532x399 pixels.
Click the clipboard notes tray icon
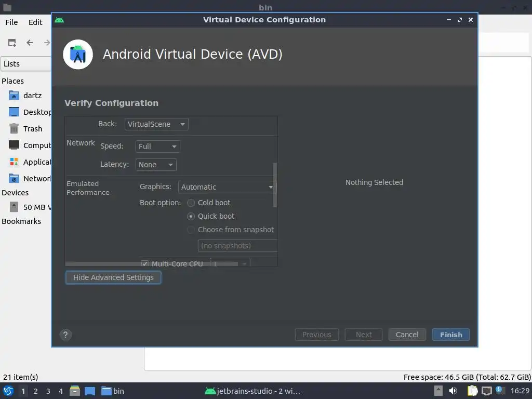(472, 391)
